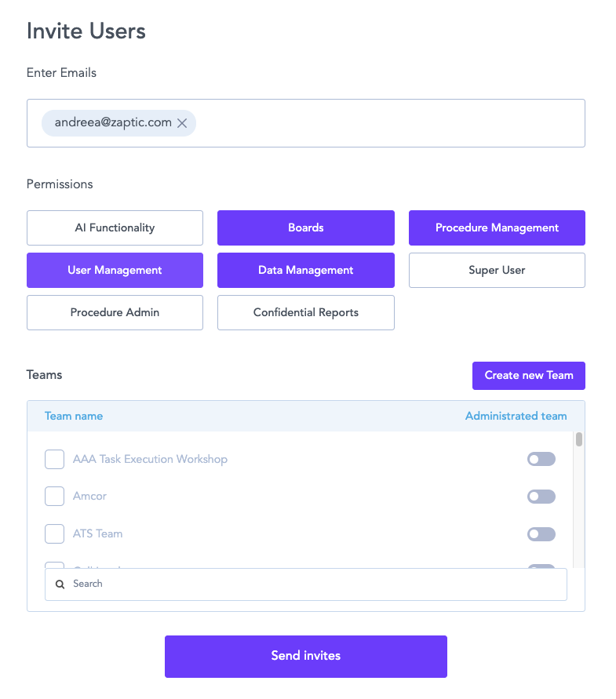This screenshot has width=616, height=699.
Task: Deselect Procedure Management permission
Action: [497, 228]
